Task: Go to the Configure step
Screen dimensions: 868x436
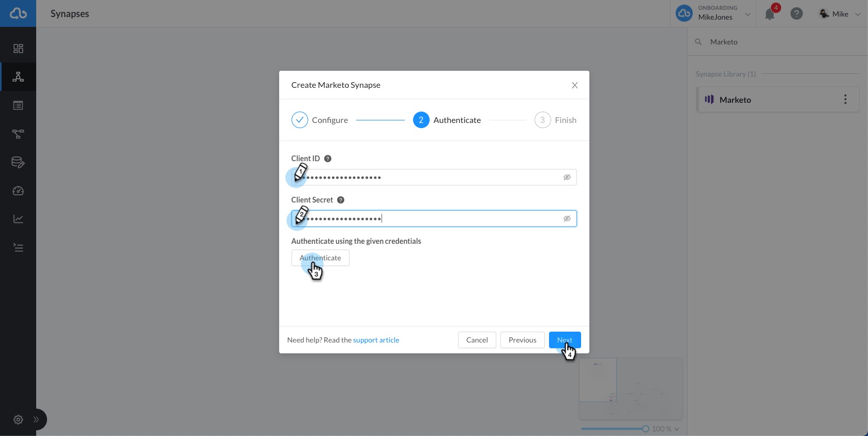Action: click(x=319, y=120)
